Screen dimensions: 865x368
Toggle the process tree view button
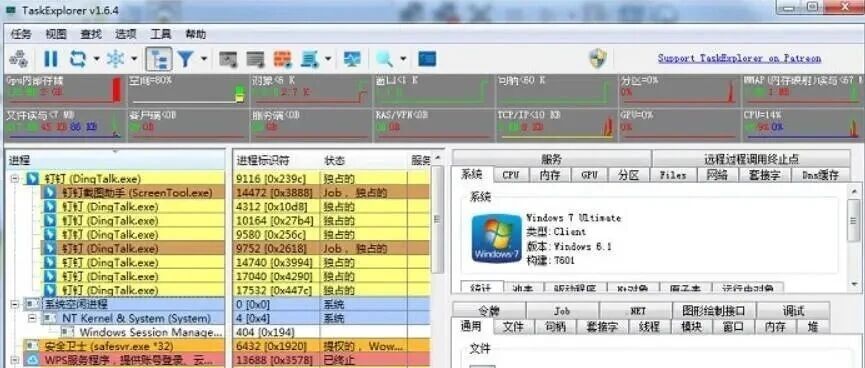click(159, 58)
